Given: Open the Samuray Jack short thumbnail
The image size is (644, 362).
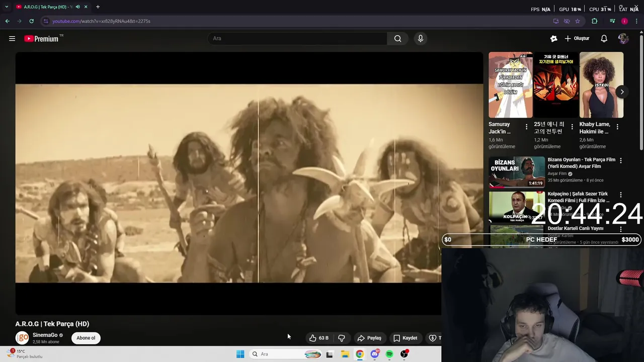Looking at the screenshot, I should 510,85.
